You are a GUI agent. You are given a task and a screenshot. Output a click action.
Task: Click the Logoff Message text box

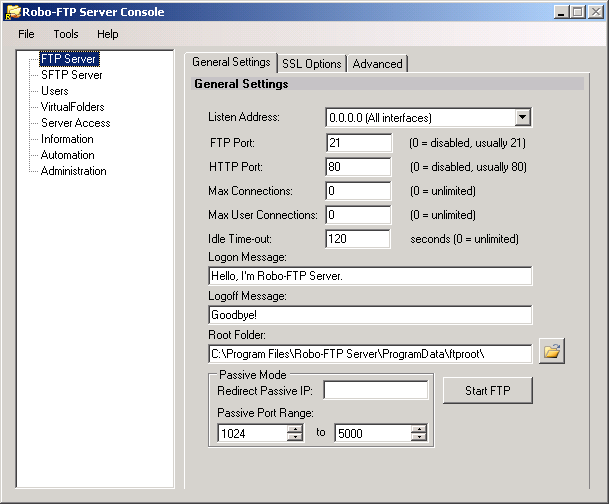pyautogui.click(x=370, y=315)
